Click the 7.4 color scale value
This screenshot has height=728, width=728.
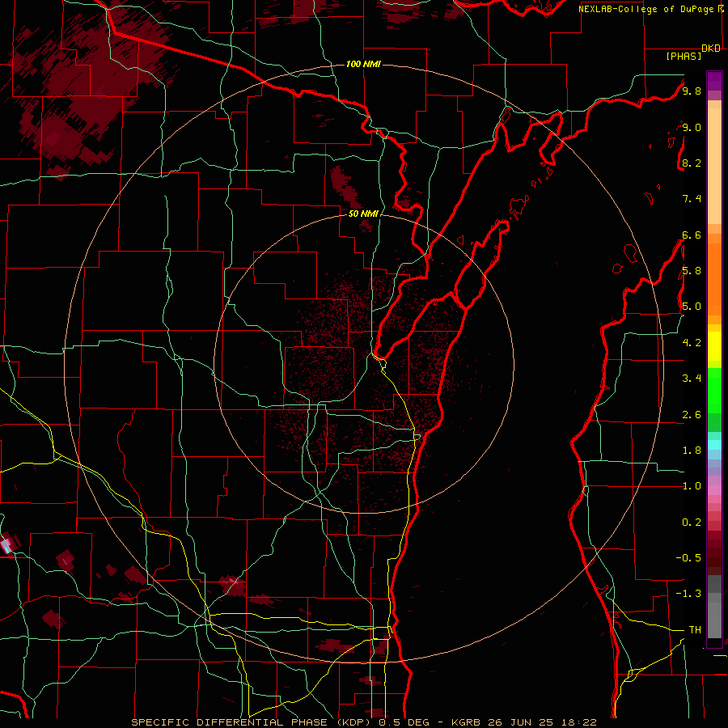pos(692,199)
